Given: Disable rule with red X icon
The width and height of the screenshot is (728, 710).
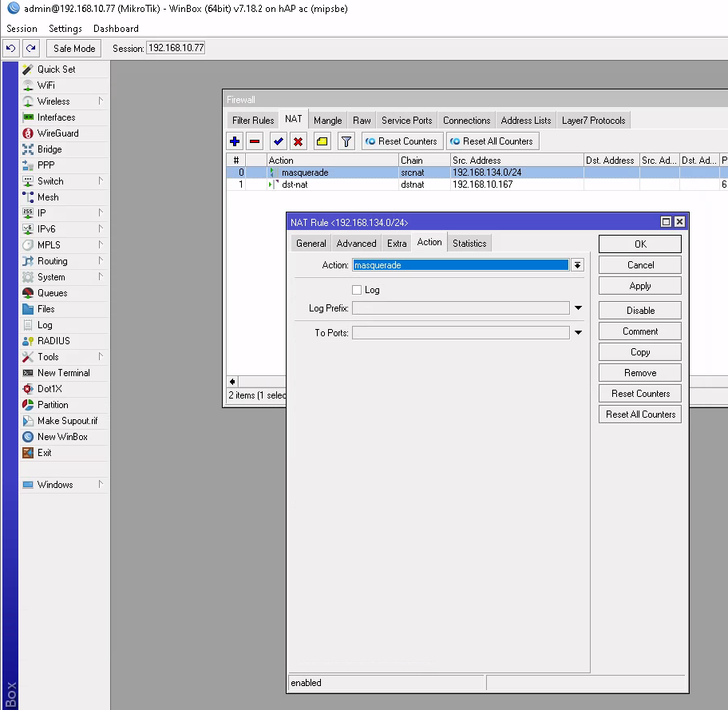Looking at the screenshot, I should click(x=298, y=141).
